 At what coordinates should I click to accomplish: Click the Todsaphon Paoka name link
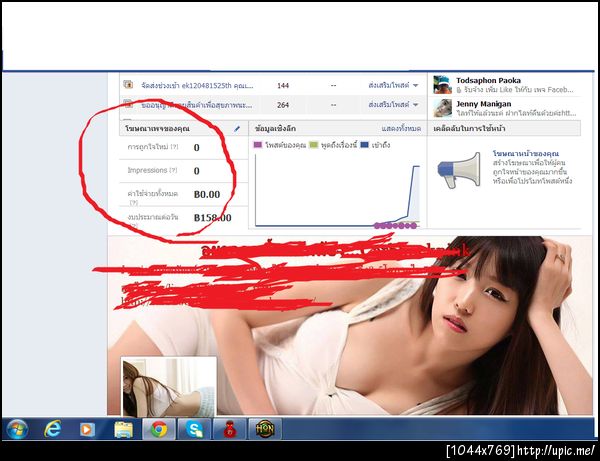pyautogui.click(x=488, y=80)
